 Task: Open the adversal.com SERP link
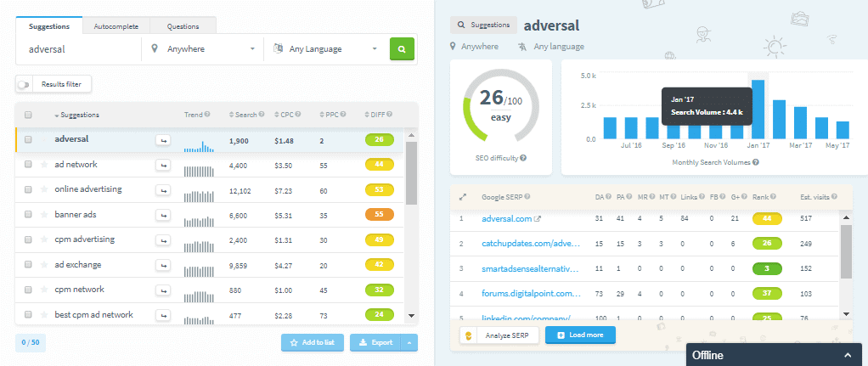click(506, 219)
